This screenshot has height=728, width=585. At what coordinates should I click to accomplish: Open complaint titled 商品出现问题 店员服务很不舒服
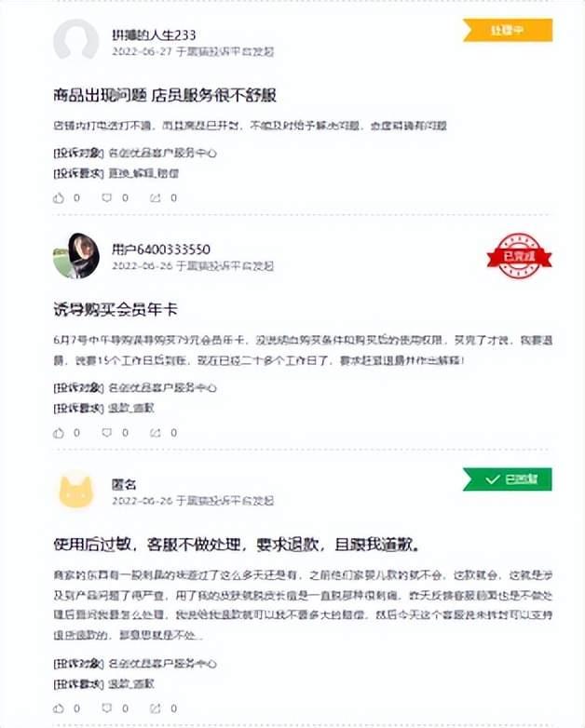click(x=165, y=95)
